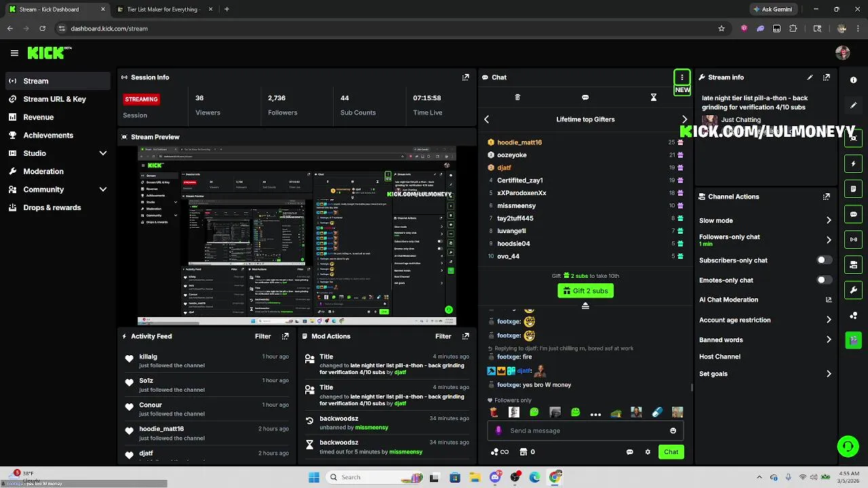Click the purple microphone icon in message box
868x488 pixels.
[x=498, y=430]
